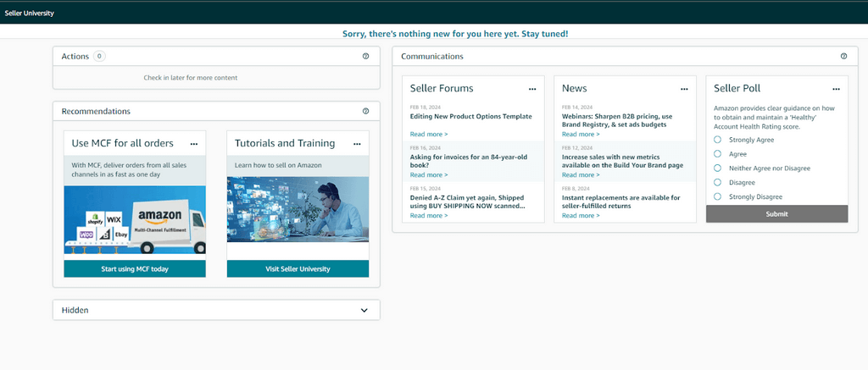Open 'Asking for invoices for an 84-year-old book?' title
The image size is (868, 370).
click(469, 161)
